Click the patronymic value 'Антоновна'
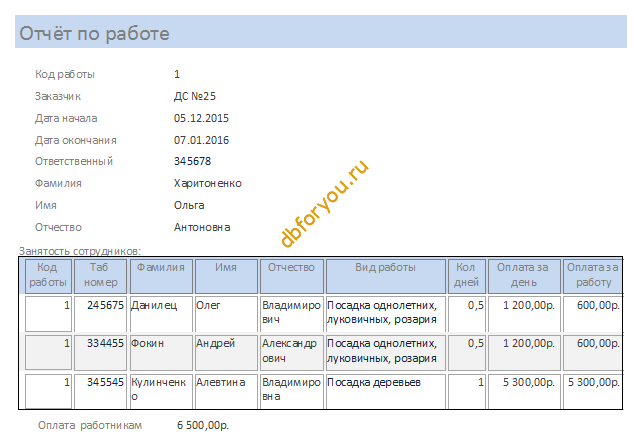Screen dimensions: 634x441 pos(202,227)
